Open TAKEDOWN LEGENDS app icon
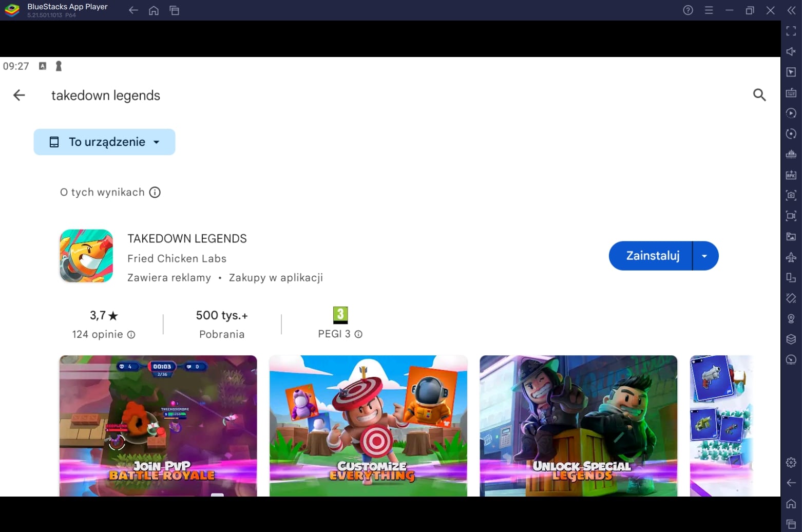The image size is (802, 532). point(86,256)
